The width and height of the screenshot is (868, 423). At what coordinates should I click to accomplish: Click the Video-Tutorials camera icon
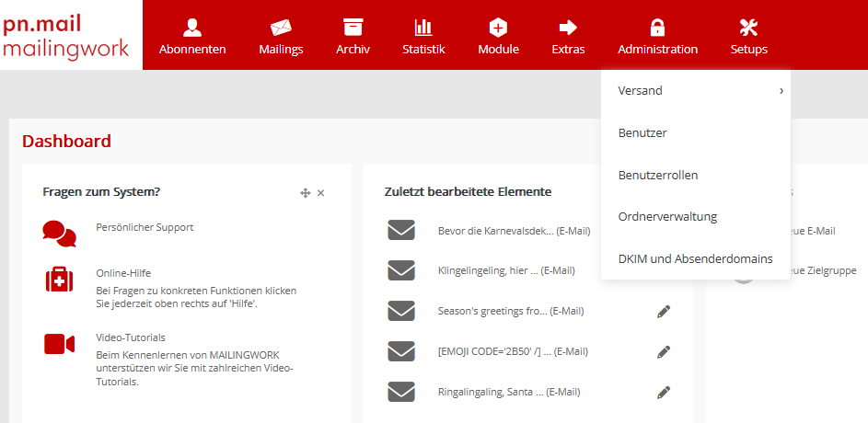point(59,344)
